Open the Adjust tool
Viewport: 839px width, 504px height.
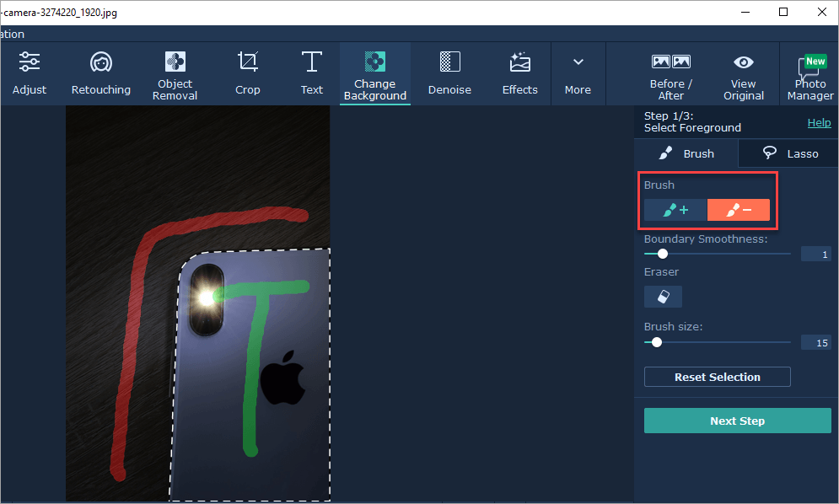tap(30, 74)
